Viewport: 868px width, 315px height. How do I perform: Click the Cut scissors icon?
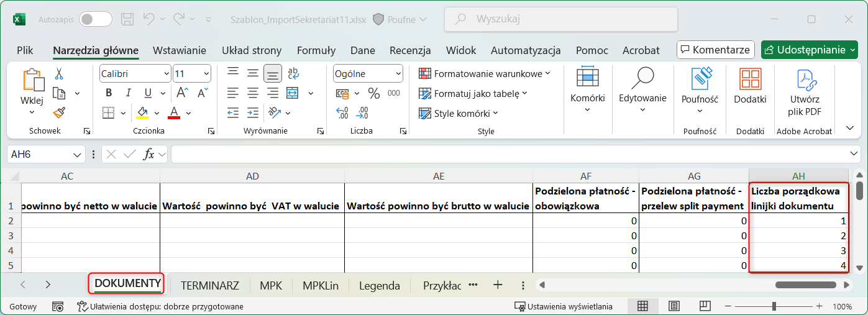tap(59, 74)
